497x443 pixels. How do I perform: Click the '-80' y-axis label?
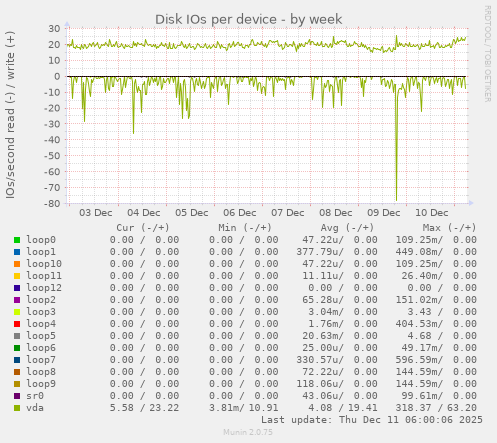click(52, 203)
